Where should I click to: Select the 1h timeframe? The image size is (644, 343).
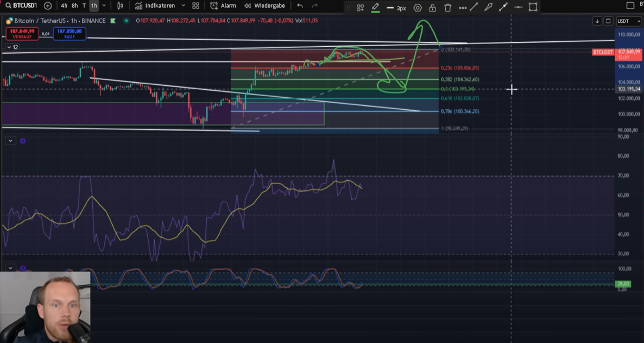pos(94,6)
